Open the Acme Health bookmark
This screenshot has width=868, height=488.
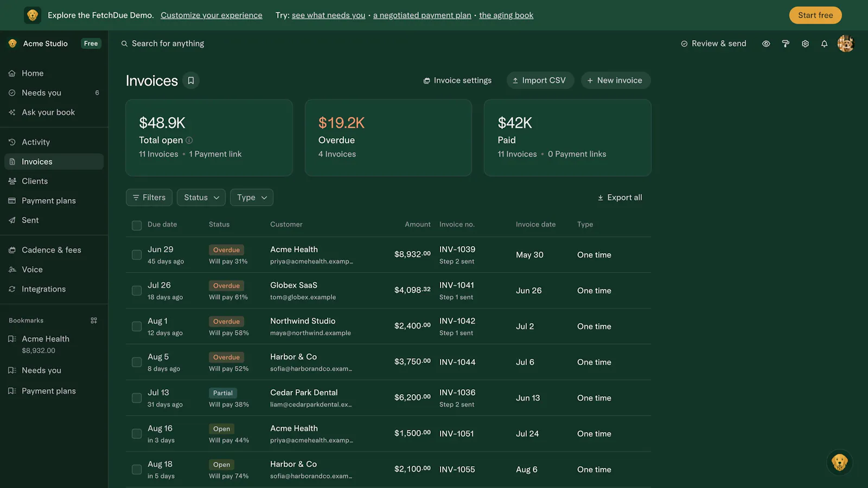pos(54,344)
